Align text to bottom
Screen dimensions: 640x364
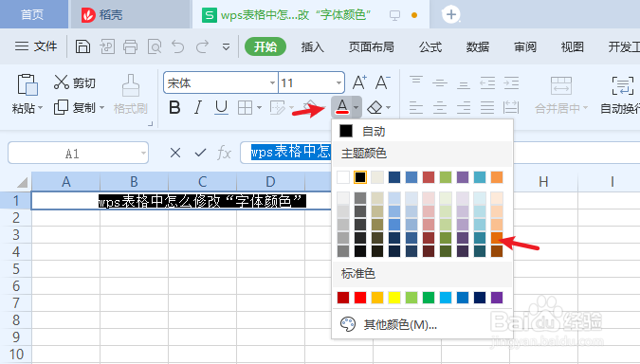[x=464, y=85]
